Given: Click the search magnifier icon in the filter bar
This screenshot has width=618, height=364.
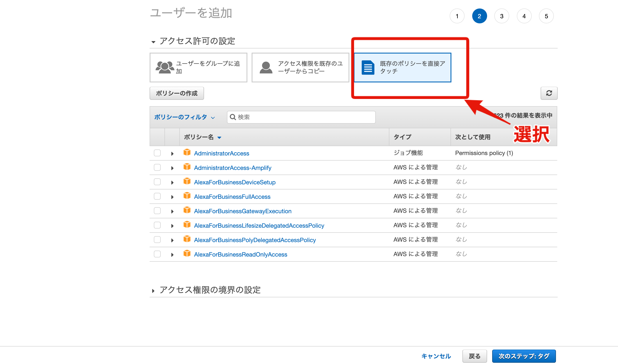Looking at the screenshot, I should [x=233, y=117].
